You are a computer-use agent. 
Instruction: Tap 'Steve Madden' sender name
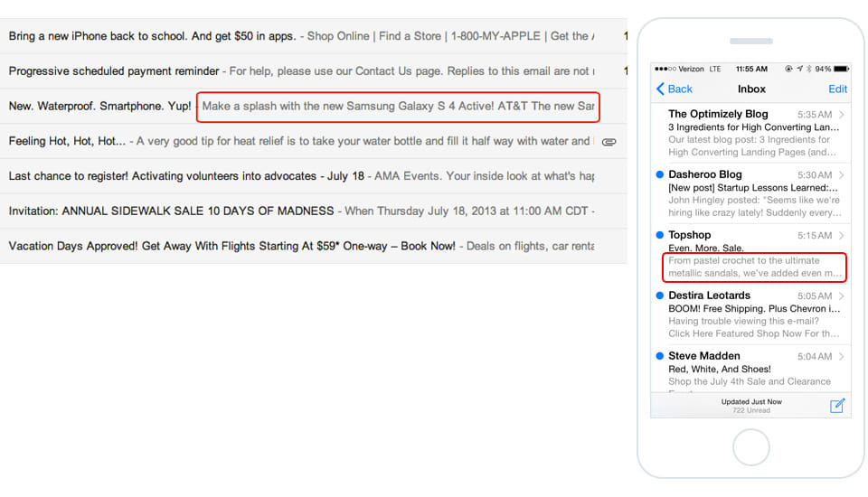[703, 356]
